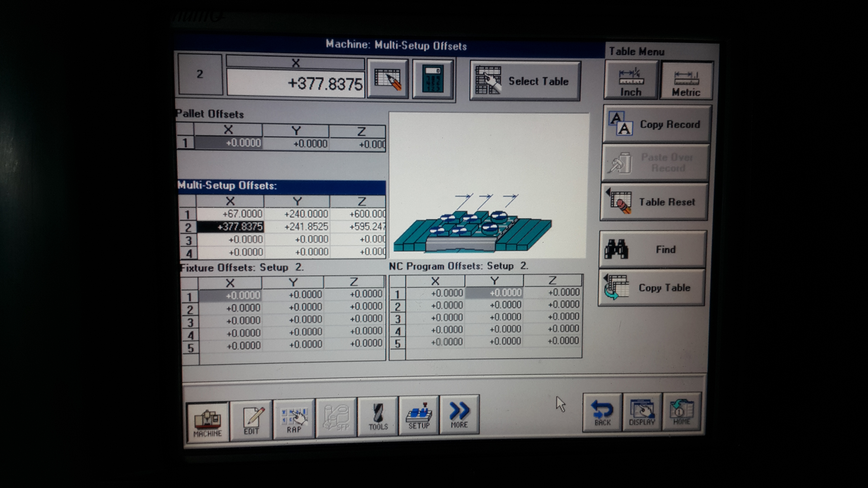The width and height of the screenshot is (868, 488).
Task: Go BACK with the return arrow icon
Action: click(x=602, y=413)
